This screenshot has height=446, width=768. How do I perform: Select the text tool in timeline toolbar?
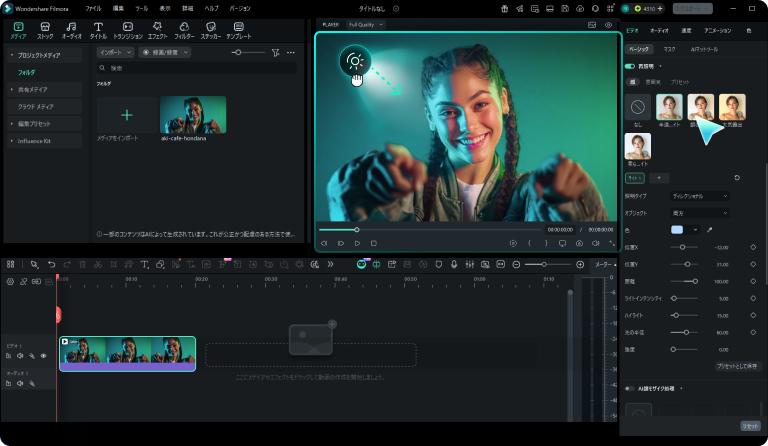(145, 264)
